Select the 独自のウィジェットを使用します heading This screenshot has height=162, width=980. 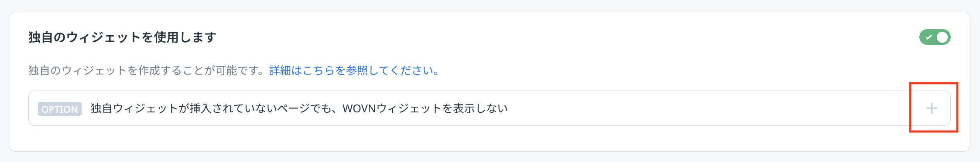coord(122,37)
